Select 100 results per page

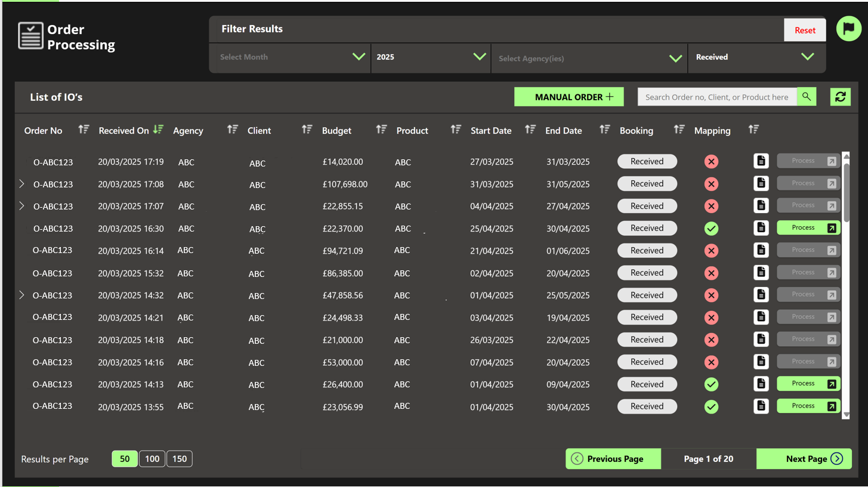[x=152, y=459]
